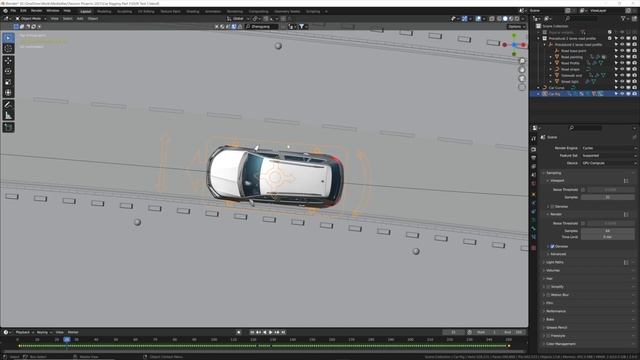Open the viewport Add menu
Viewport: 640px width, 360px height.
click(80, 18)
